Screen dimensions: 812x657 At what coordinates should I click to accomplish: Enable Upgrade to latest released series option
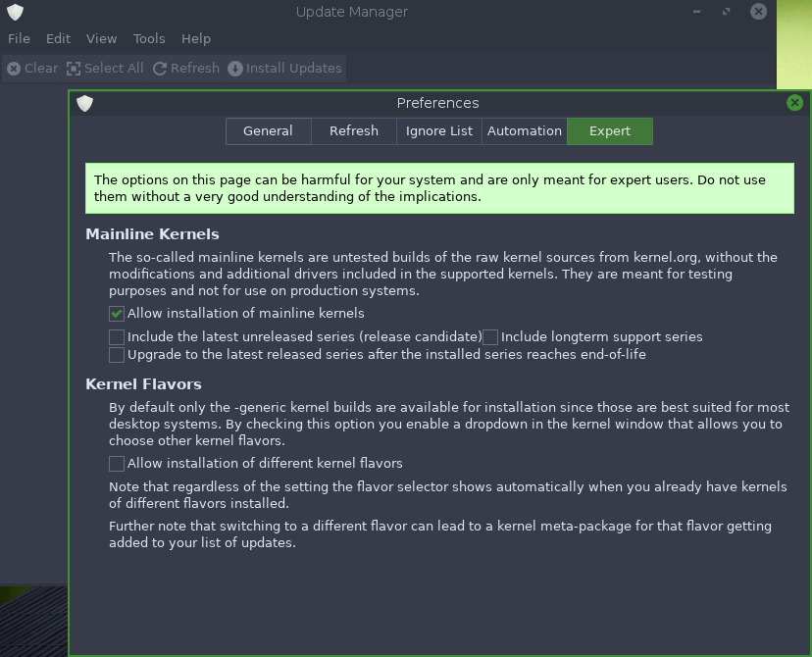point(117,355)
